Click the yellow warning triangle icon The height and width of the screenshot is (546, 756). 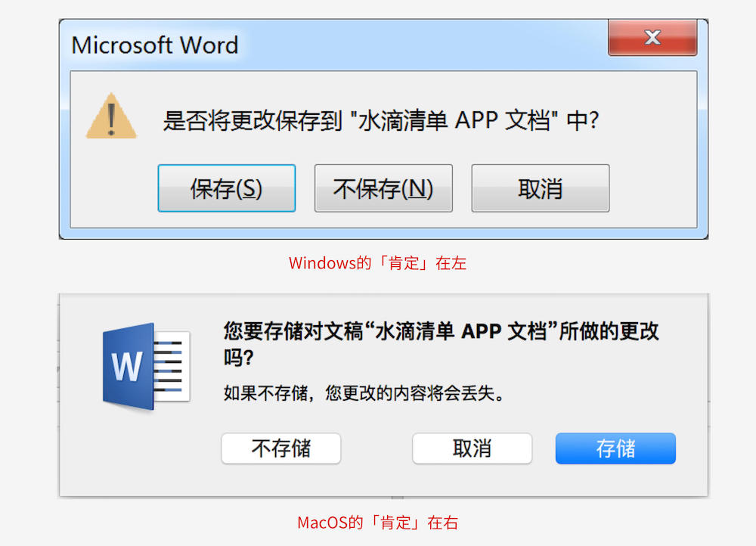pos(111,116)
